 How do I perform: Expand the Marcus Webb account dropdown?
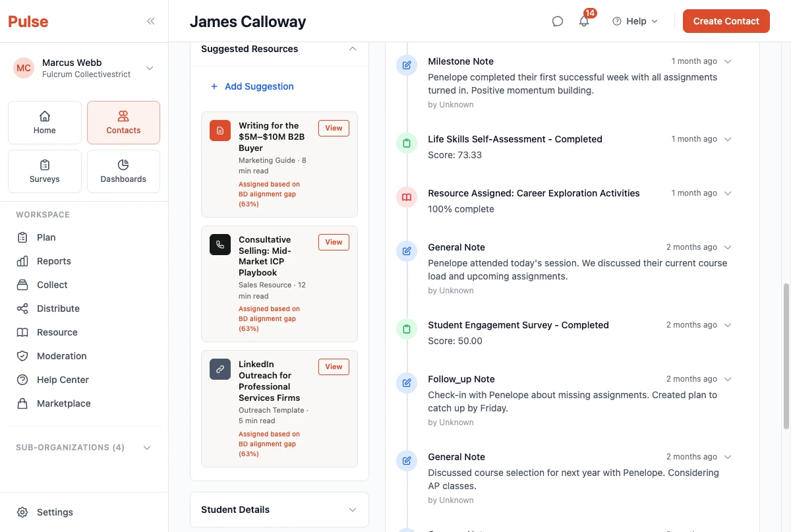pyautogui.click(x=150, y=68)
